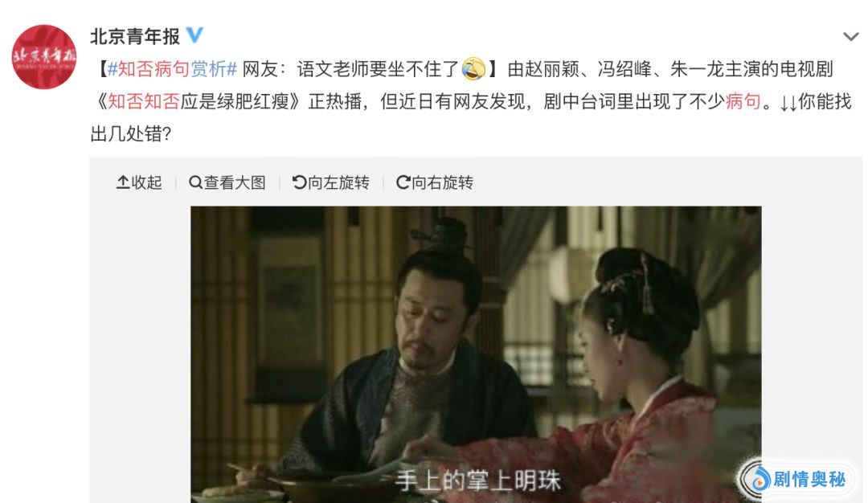Open 查看大图 to view full image
This screenshot has width=868, height=503.
tap(227, 182)
